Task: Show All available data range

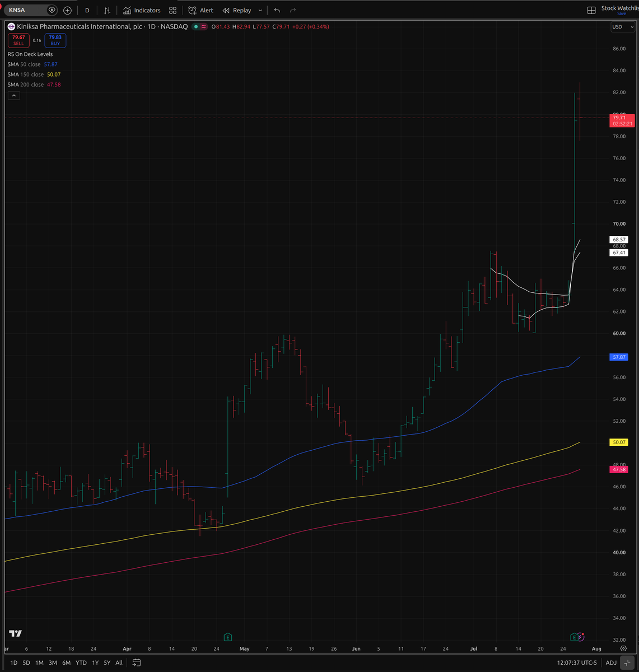Action: click(119, 662)
